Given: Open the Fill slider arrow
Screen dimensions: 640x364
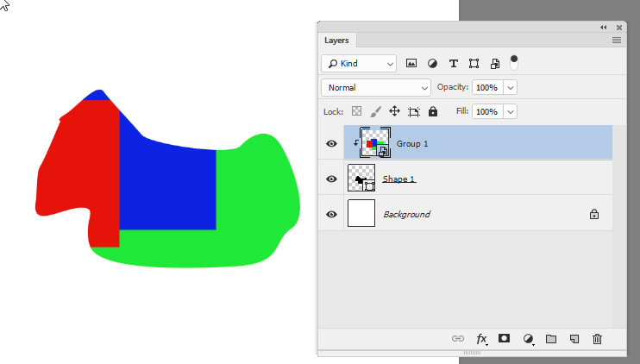Looking at the screenshot, I should point(511,111).
